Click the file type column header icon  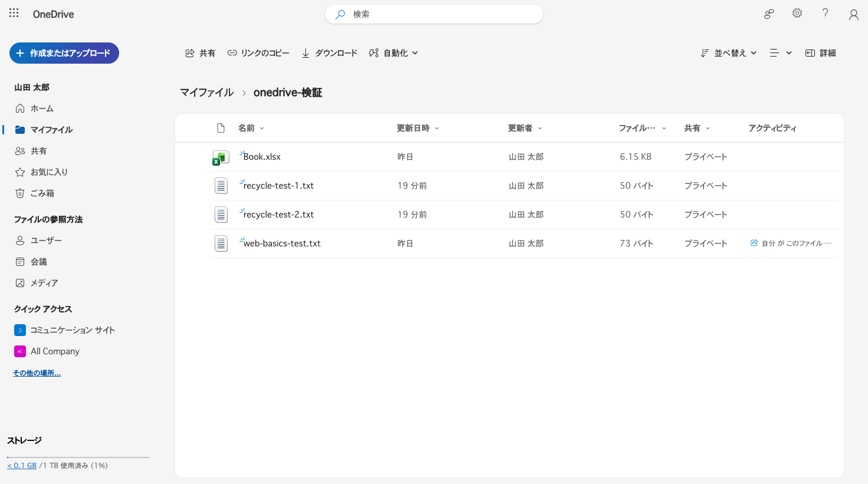coord(221,128)
